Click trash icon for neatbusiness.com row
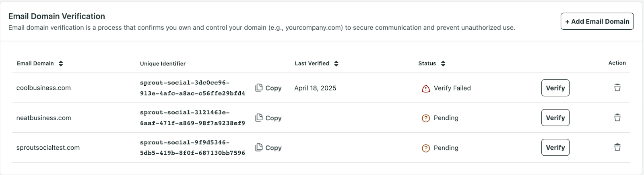 point(617,117)
